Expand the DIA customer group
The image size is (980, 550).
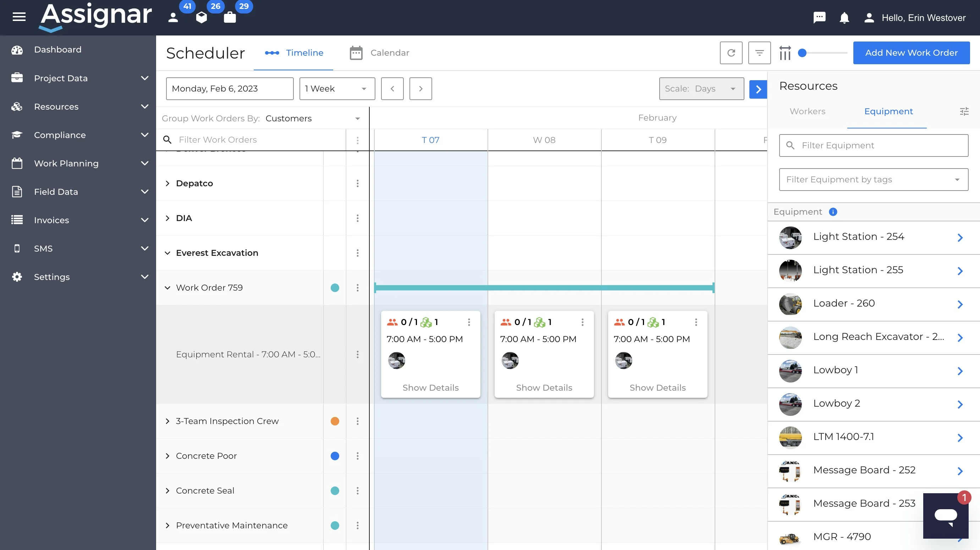point(167,218)
